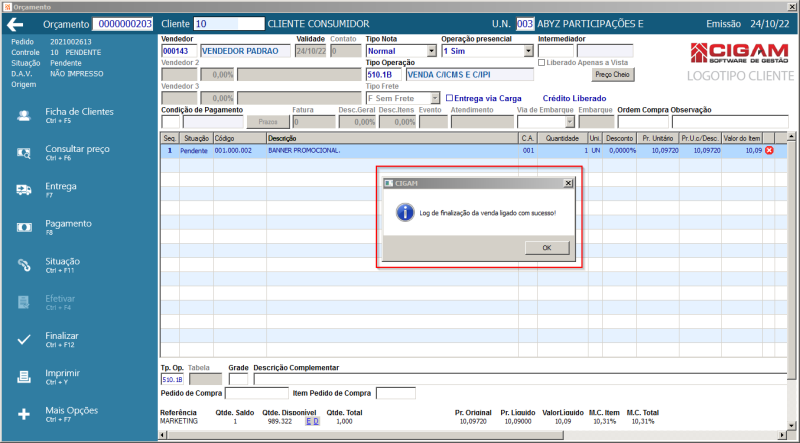Screen dimensions: 800x443
Task: Open the Entrega menu entry
Action: pos(61,190)
